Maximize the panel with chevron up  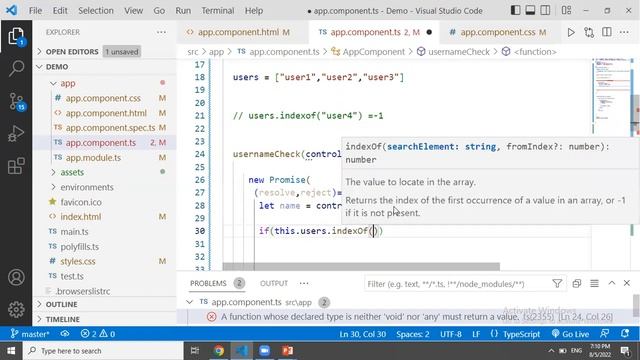(611, 283)
